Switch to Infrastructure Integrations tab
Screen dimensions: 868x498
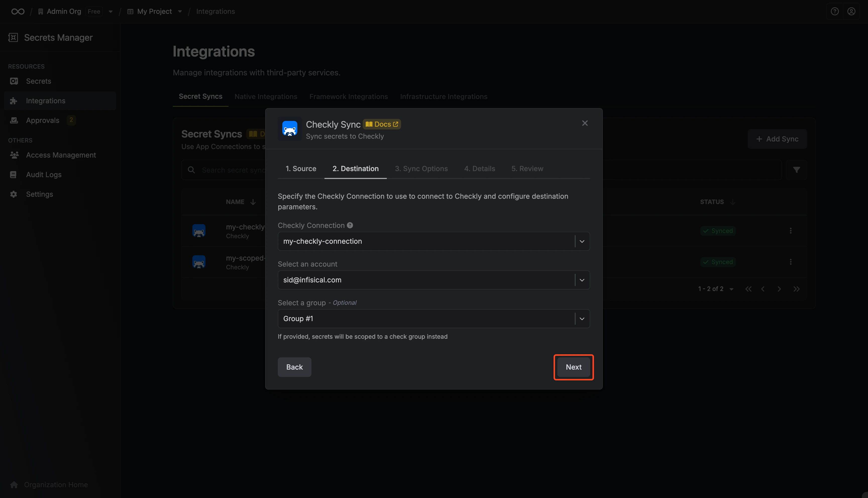(443, 97)
